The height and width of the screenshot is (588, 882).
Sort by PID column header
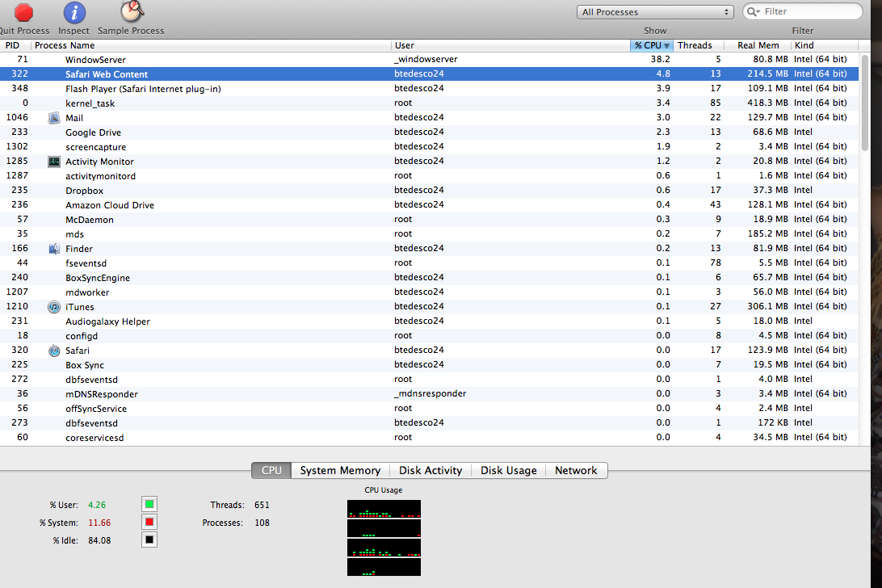point(15,45)
